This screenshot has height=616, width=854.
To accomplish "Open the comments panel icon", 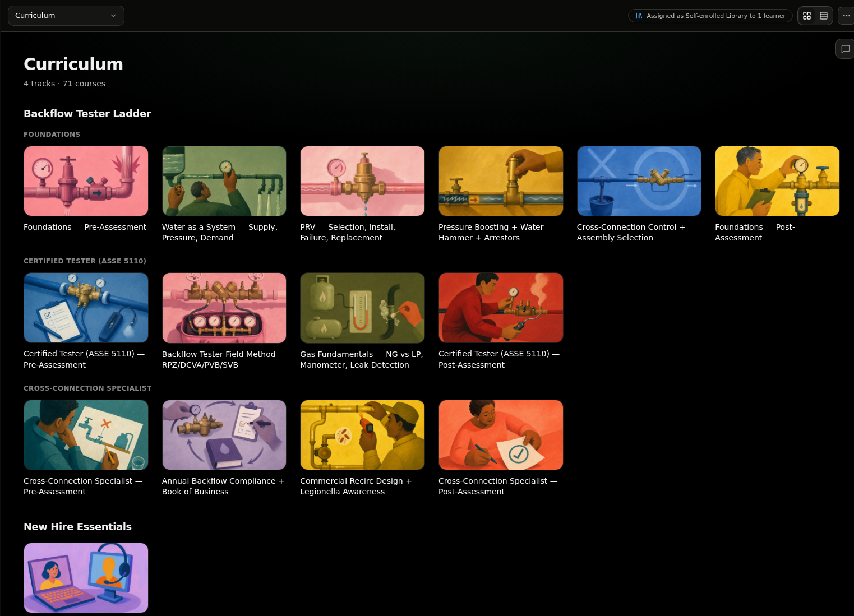I will pos(845,49).
